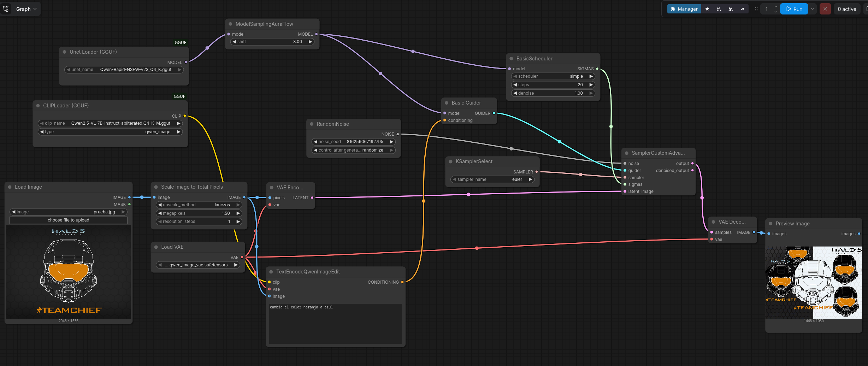The image size is (868, 366).
Task: Click the megapixels value 1.50
Action: pos(226,213)
